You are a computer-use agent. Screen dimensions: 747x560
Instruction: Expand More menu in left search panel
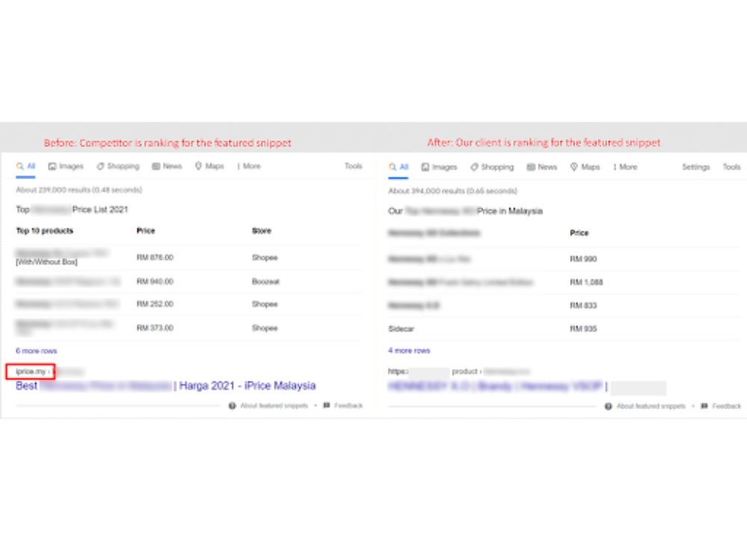click(249, 167)
